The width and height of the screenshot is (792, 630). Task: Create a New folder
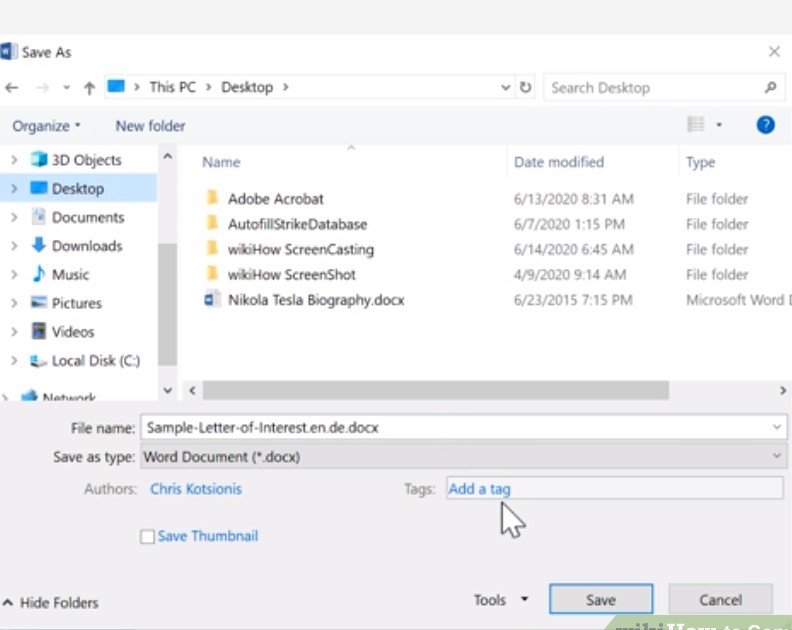coord(151,126)
